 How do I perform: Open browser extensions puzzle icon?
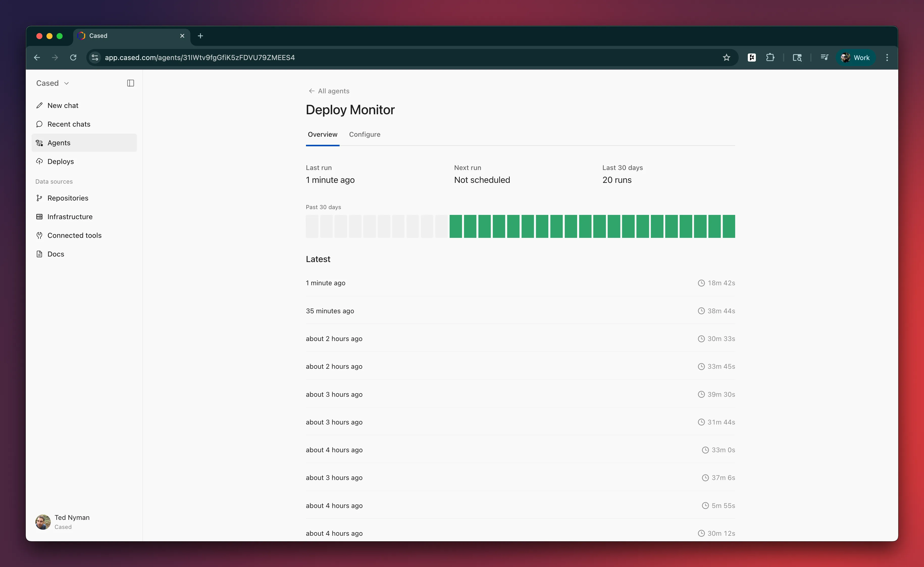pyautogui.click(x=770, y=57)
